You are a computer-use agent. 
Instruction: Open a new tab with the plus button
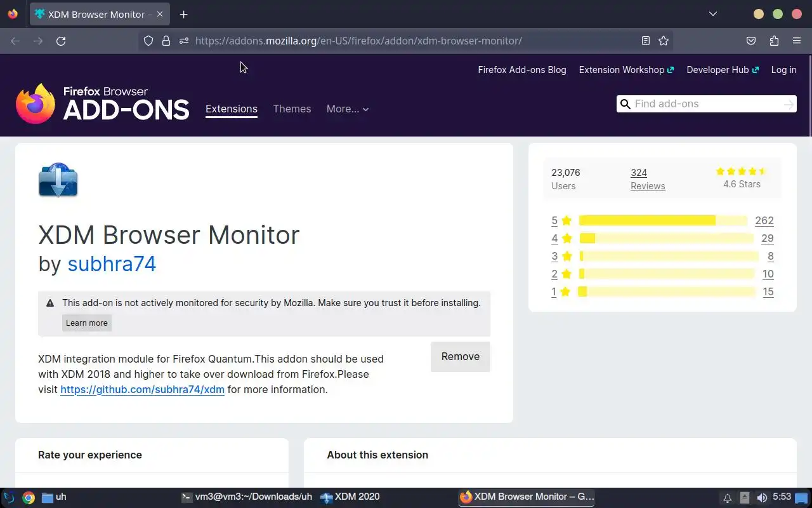point(183,14)
